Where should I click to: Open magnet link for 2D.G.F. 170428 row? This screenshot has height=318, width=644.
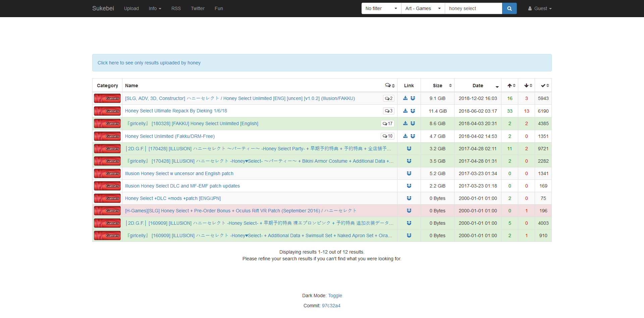click(x=409, y=149)
